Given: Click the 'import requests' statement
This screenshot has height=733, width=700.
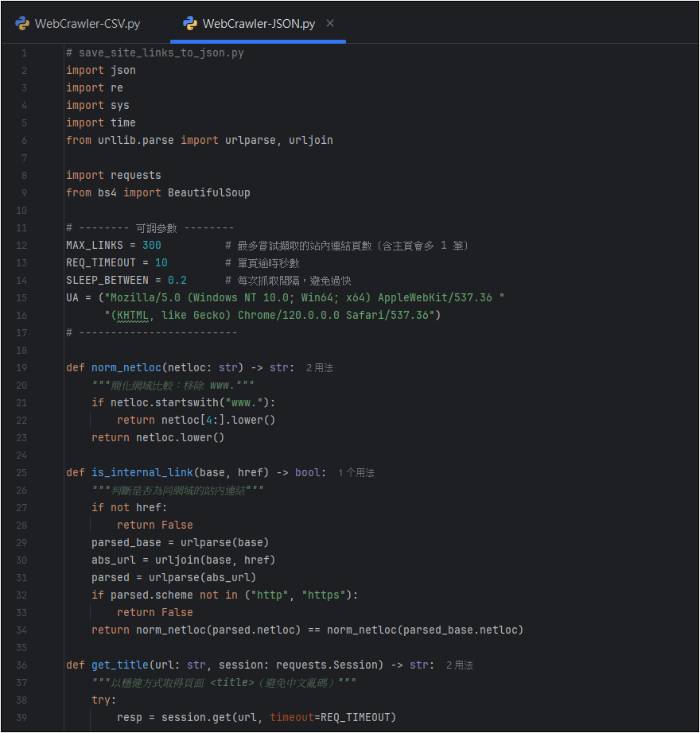Looking at the screenshot, I should (x=113, y=176).
